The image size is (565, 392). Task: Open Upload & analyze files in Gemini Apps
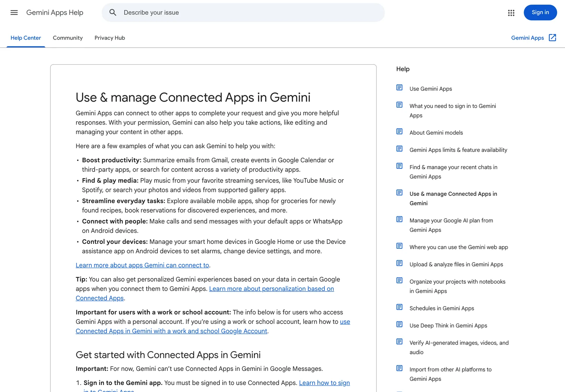[x=456, y=265]
